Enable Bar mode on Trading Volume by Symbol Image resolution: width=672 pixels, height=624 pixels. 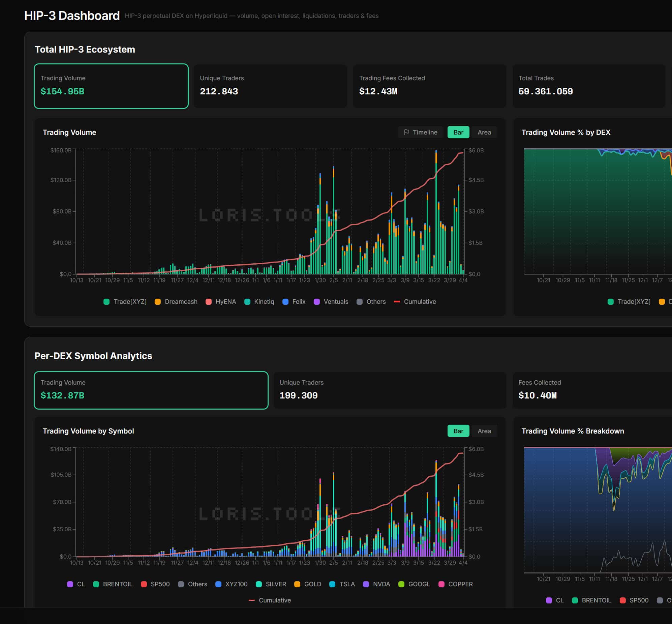pos(458,431)
